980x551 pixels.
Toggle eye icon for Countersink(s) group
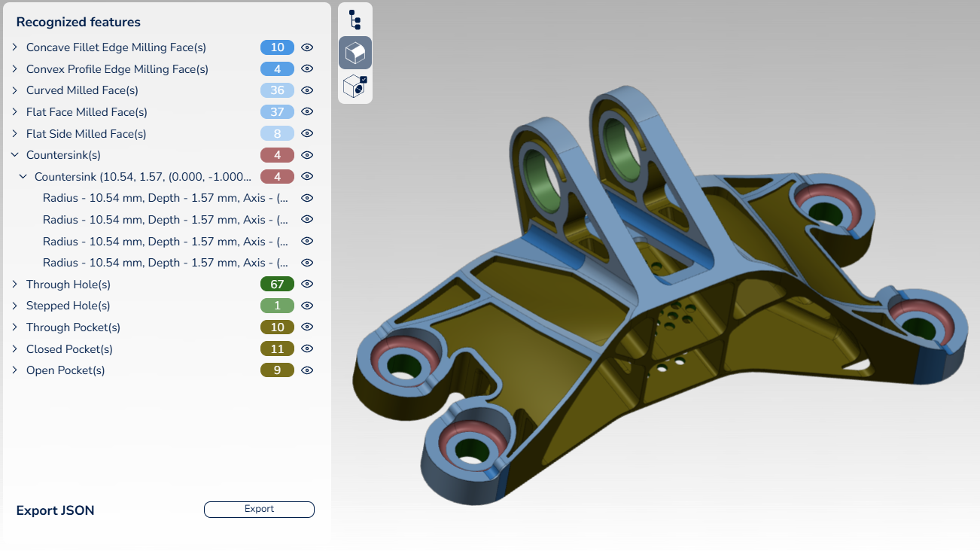(x=307, y=155)
